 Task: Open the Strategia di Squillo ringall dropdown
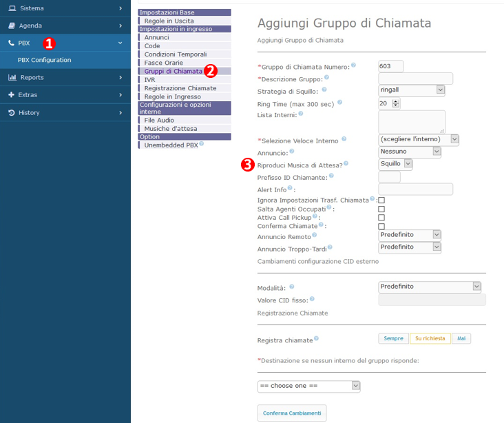click(x=412, y=90)
